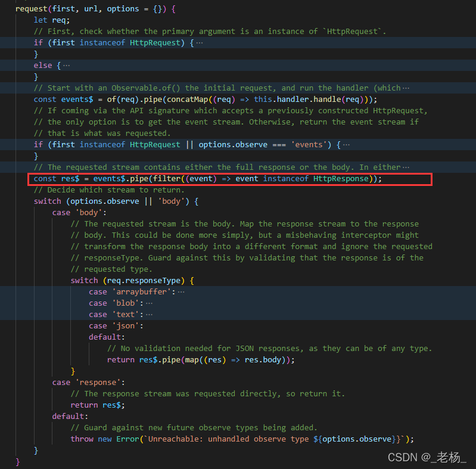This screenshot has width=476, height=469.
Task: Click the 'throw new Error' statement
Action: [242, 439]
